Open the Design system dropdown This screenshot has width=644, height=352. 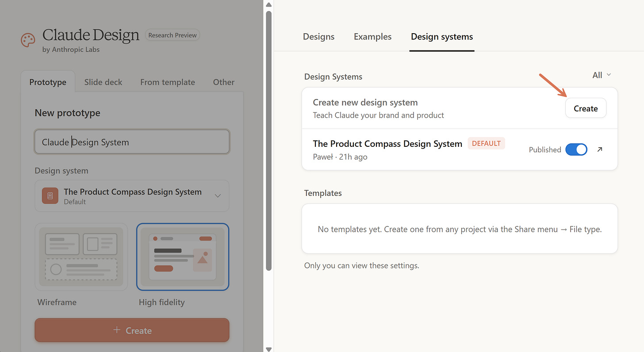132,196
